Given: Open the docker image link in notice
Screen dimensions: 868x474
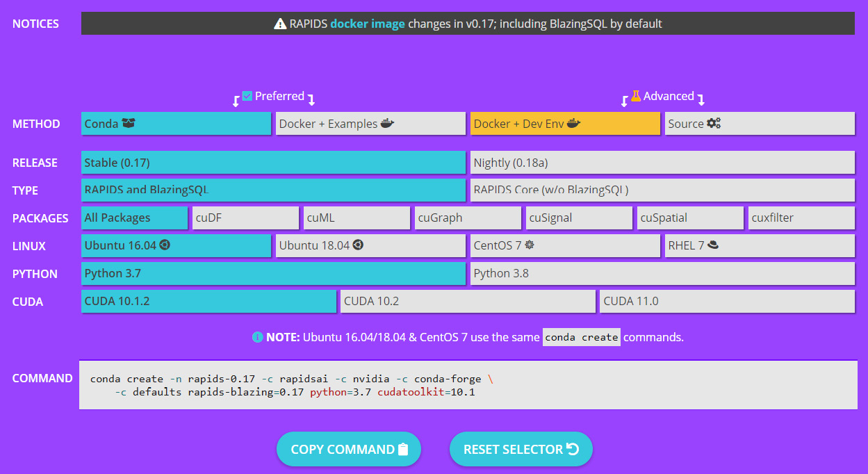Looking at the screenshot, I should (368, 24).
